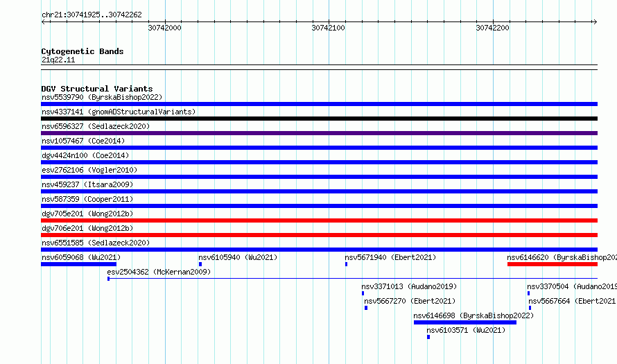Click the blue bar under nsv6551585
617x364 pixels.
(319, 250)
